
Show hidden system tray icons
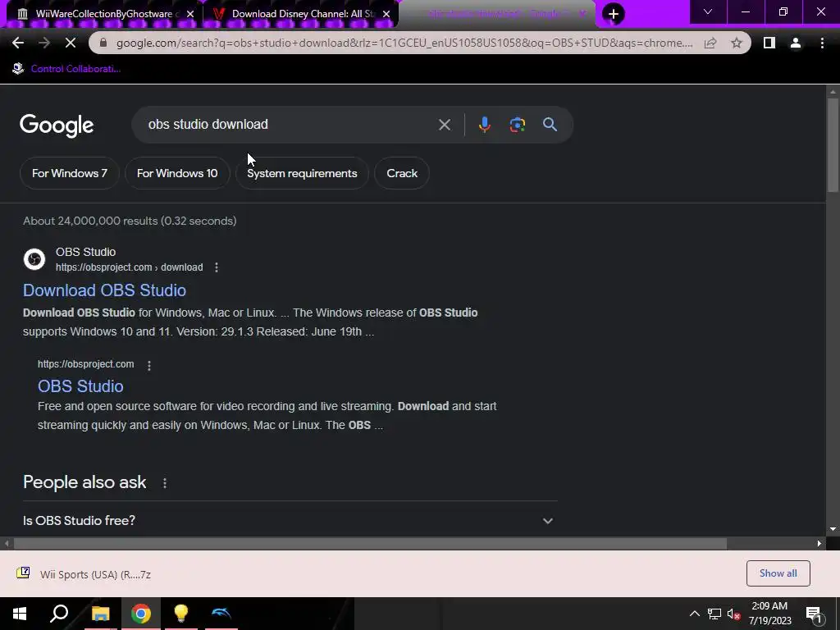(x=694, y=614)
